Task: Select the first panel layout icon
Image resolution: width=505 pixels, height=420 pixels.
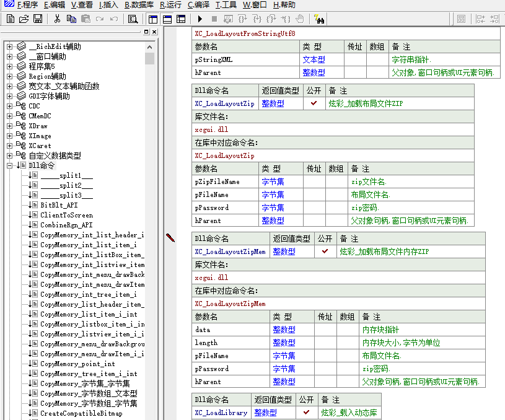Action: 153,19
